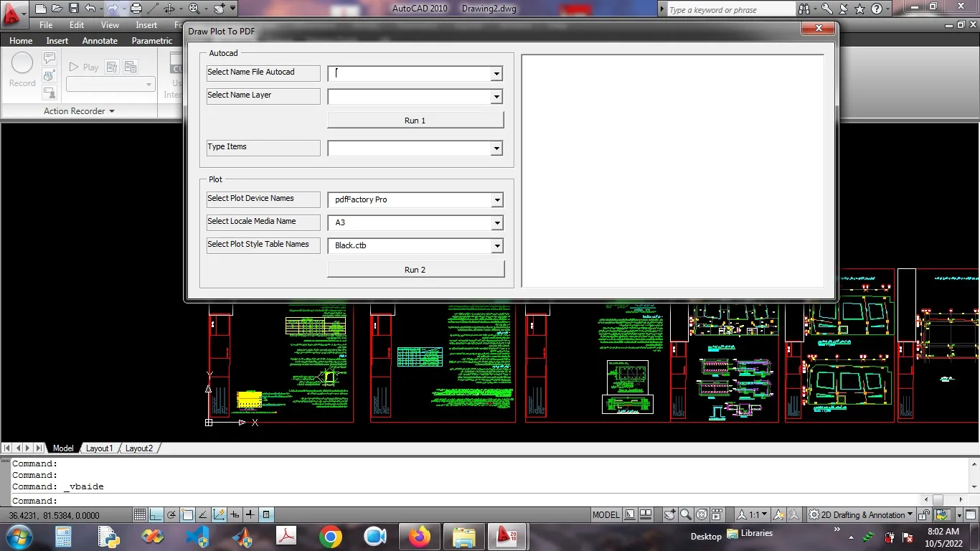Open the Select Plot Style Table dropdown
Image resolution: width=980 pixels, height=551 pixels.
[x=496, y=246]
